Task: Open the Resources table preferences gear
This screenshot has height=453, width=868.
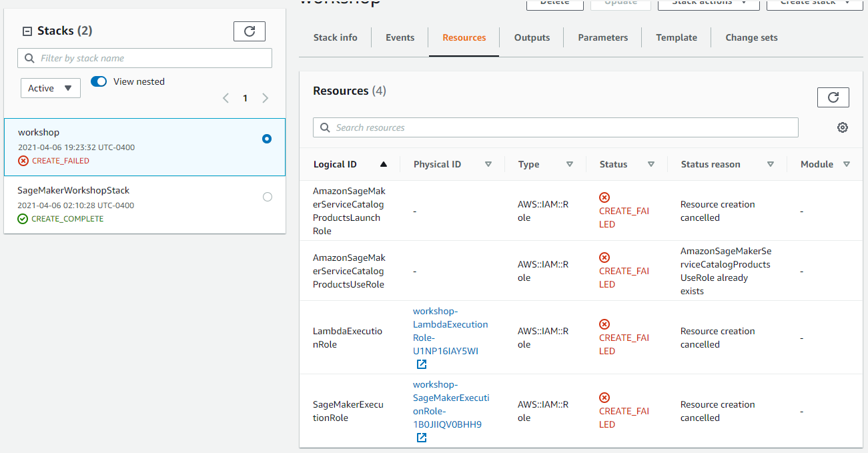Action: pyautogui.click(x=842, y=127)
